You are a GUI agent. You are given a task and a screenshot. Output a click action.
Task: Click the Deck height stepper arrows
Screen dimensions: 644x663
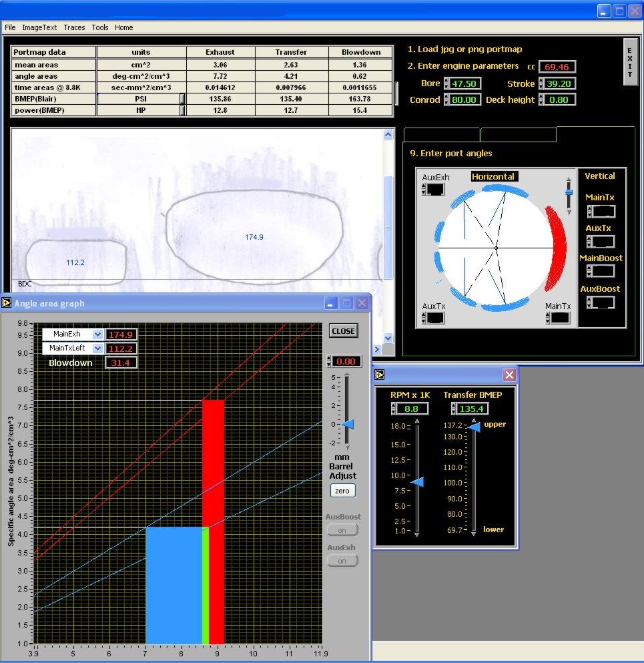pos(542,100)
